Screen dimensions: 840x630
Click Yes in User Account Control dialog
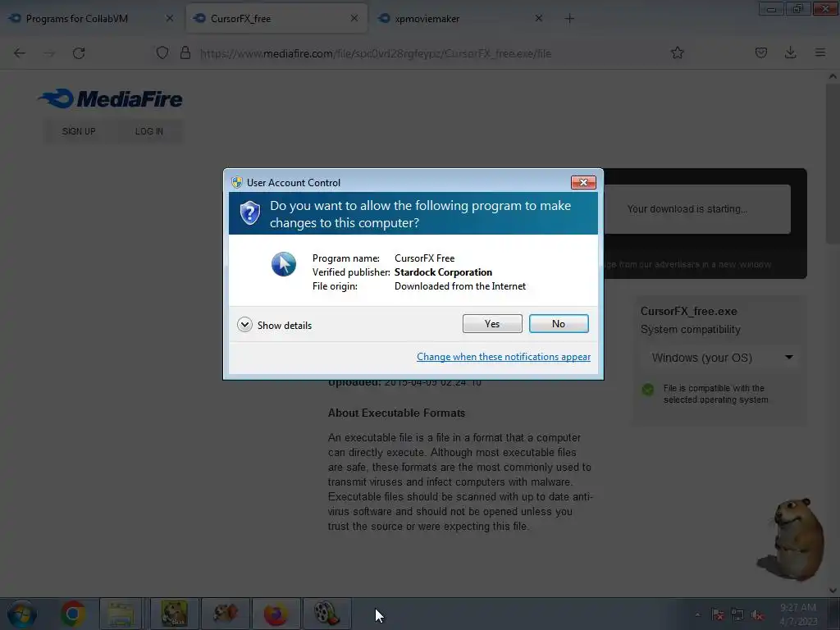click(x=492, y=323)
